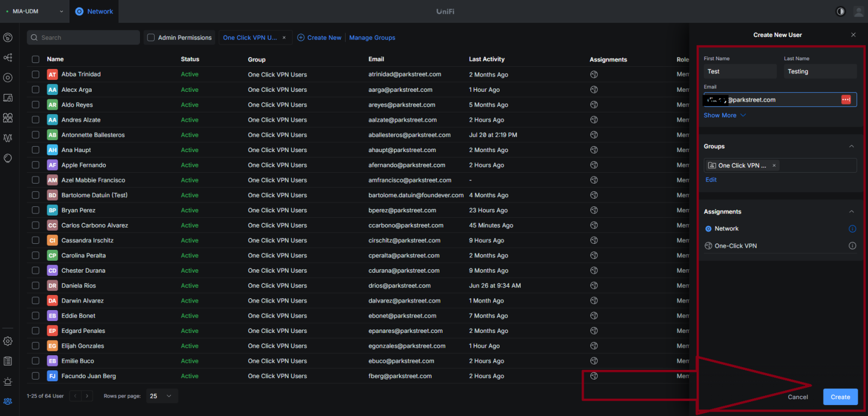Open the system log list icon in sidebar

tap(8, 361)
